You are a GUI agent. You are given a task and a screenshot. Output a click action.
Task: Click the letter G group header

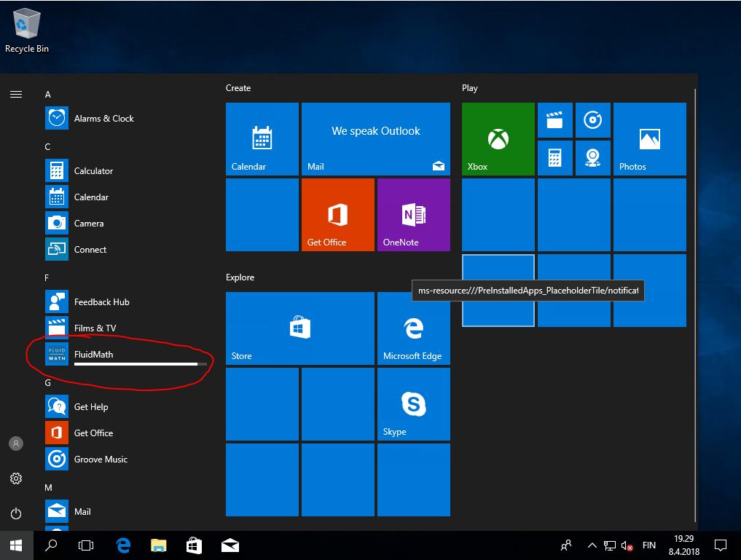[x=48, y=382]
